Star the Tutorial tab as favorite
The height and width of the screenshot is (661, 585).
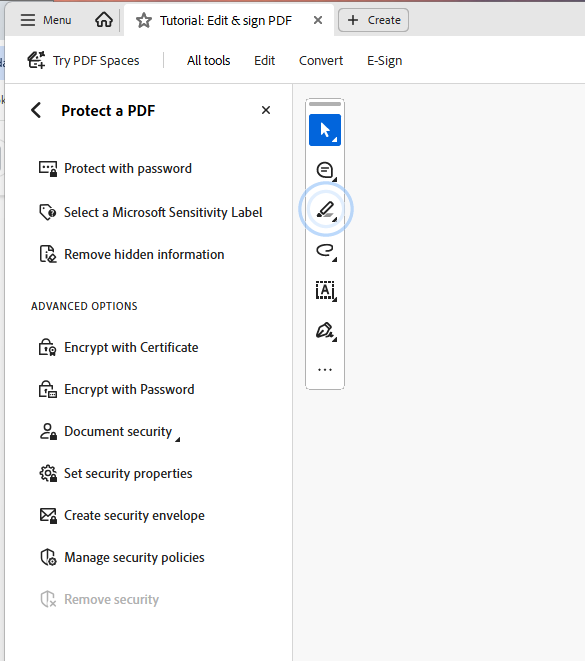coord(144,20)
